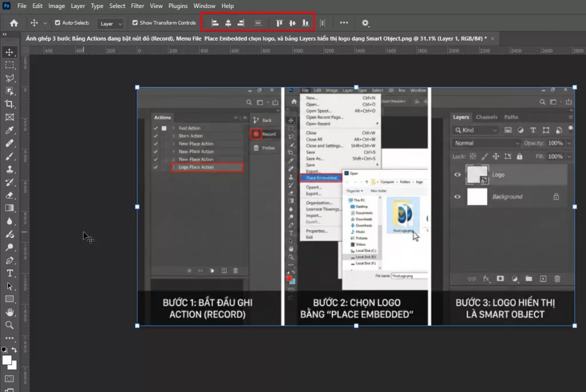The image size is (586, 392).
Task: Click the foreground color swatch
Action: [x=7, y=360]
